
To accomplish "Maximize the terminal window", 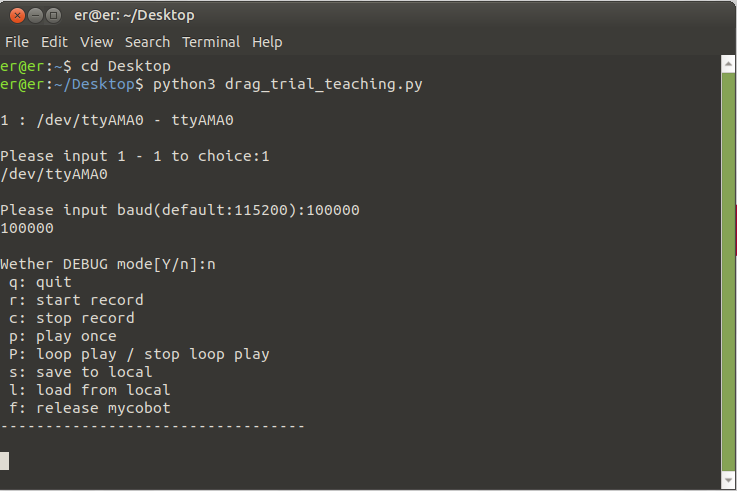I will click(x=53, y=15).
